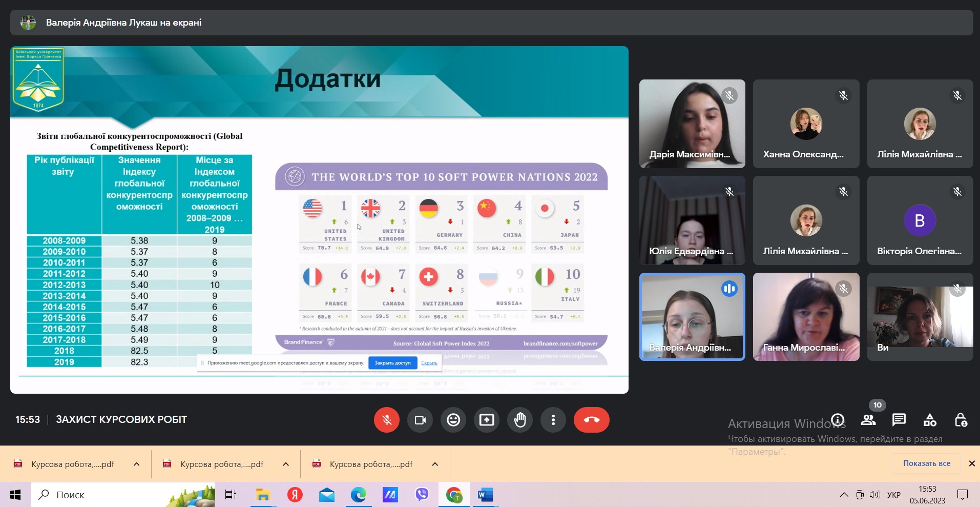Click 'Показать все' downloads button
Viewport: 980px width, 507px height.
[926, 463]
